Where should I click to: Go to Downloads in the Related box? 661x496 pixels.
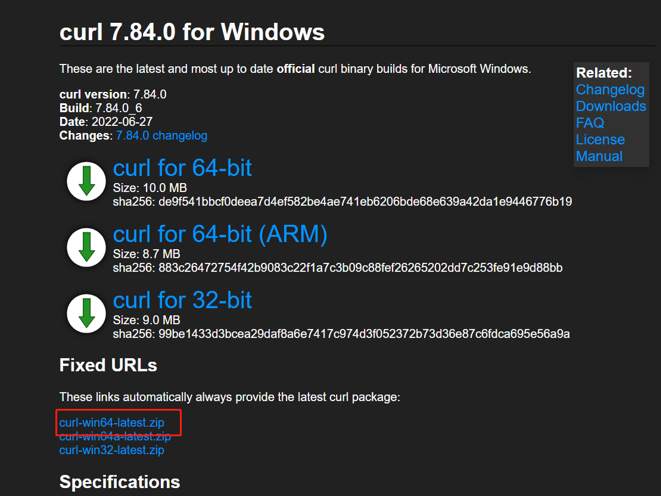611,106
